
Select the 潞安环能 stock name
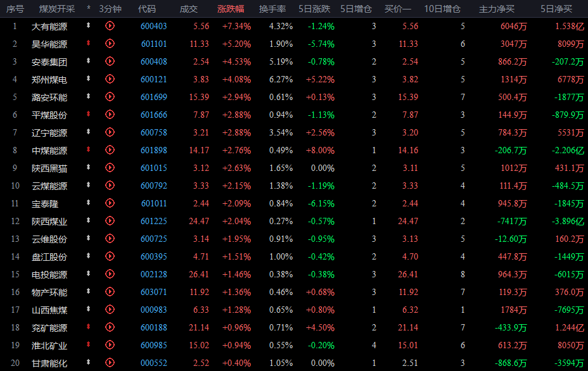(x=49, y=97)
